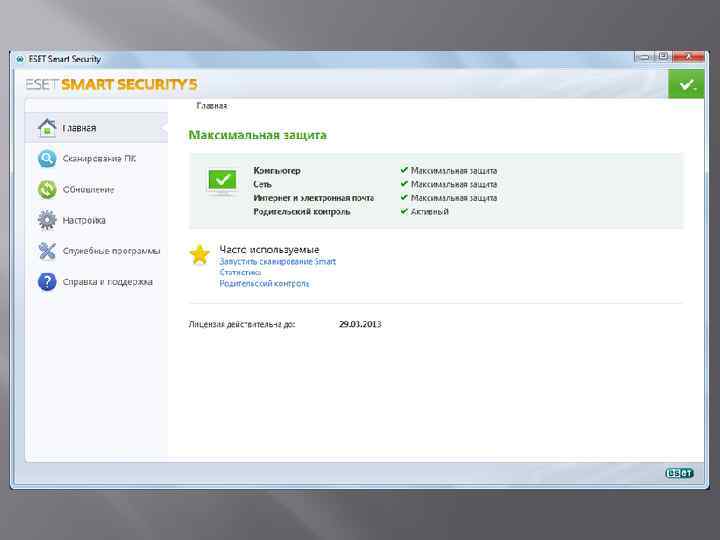Click the checkmark beside Сеть status
The height and width of the screenshot is (540, 720).
coord(404,184)
